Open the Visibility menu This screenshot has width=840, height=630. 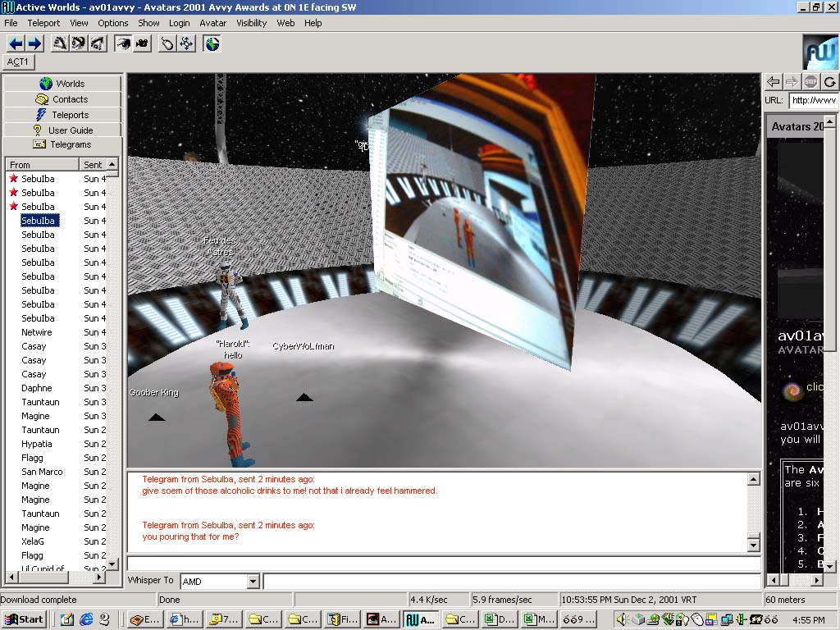click(x=251, y=23)
